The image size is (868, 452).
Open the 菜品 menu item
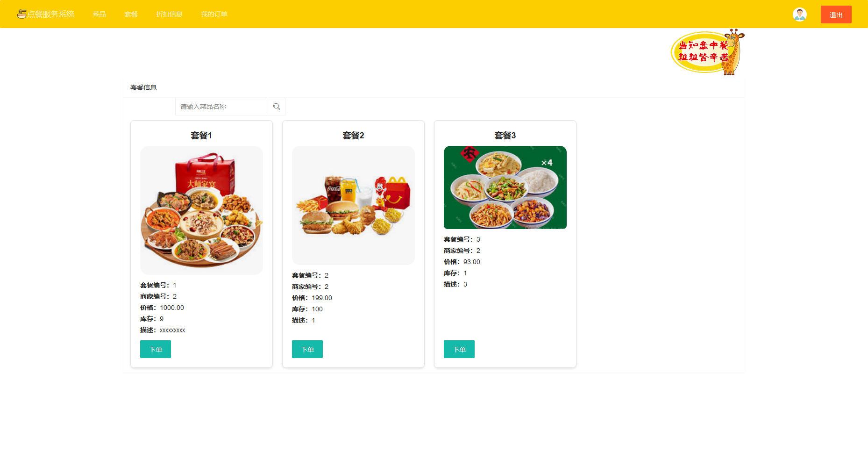click(x=99, y=14)
